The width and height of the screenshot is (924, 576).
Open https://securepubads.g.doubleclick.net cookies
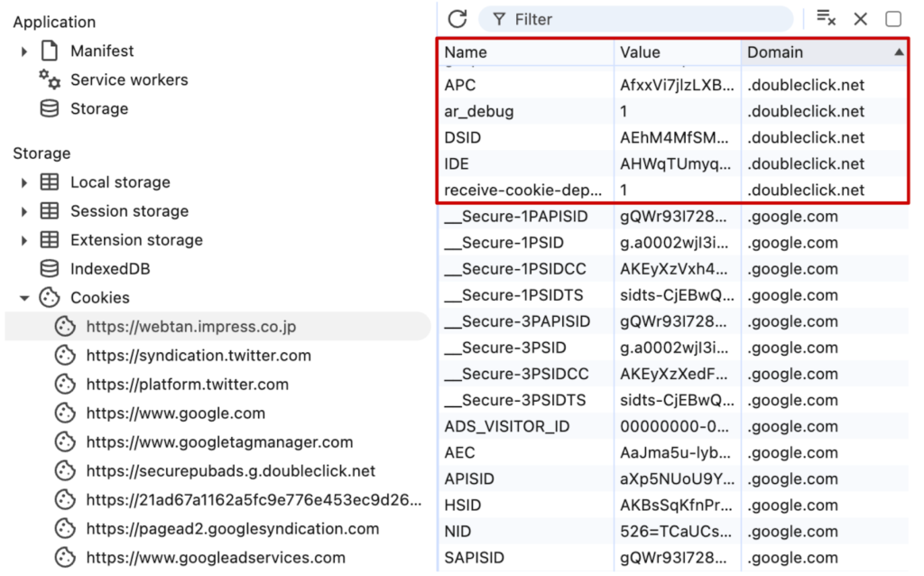[x=231, y=471]
